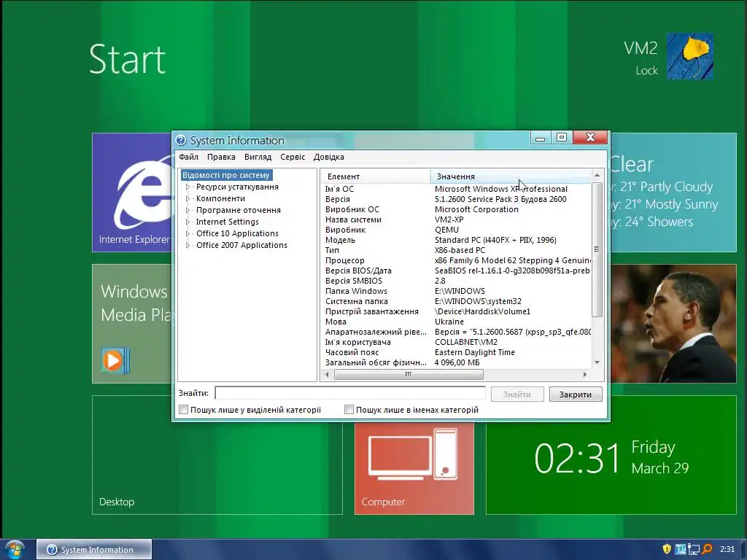Sort by the Значення column header
Viewport: 747px width, 560px height.
coord(510,176)
